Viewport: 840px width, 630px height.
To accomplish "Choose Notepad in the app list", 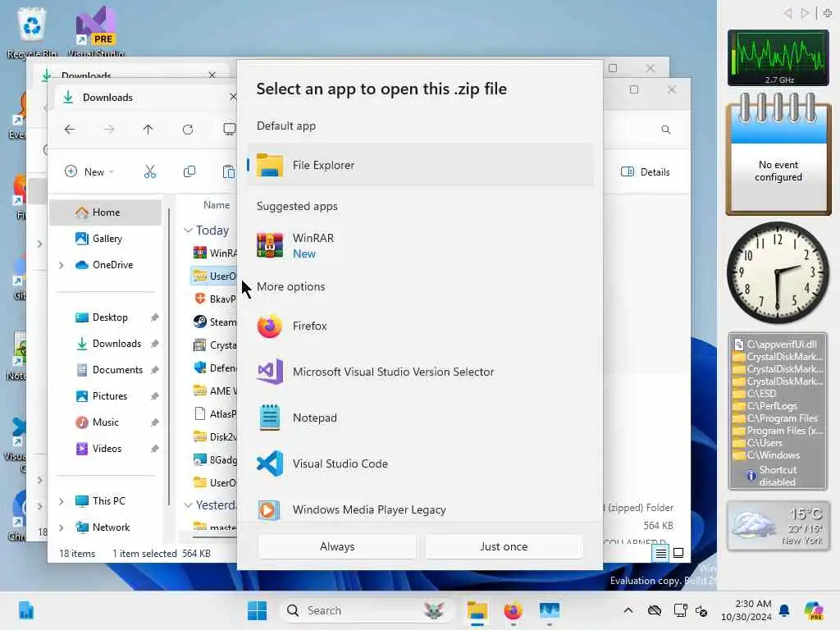I will point(421,418).
